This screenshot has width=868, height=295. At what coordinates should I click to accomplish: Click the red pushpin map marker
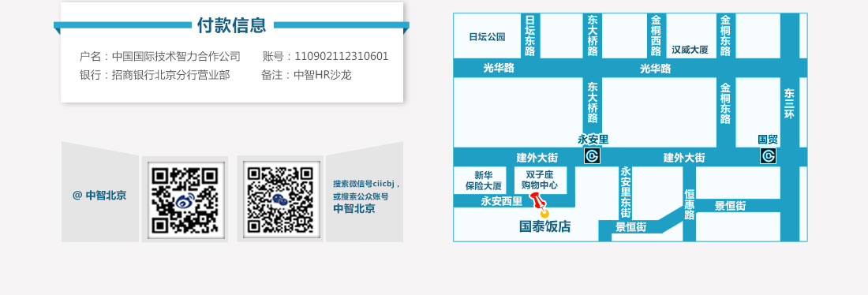pos(540,205)
